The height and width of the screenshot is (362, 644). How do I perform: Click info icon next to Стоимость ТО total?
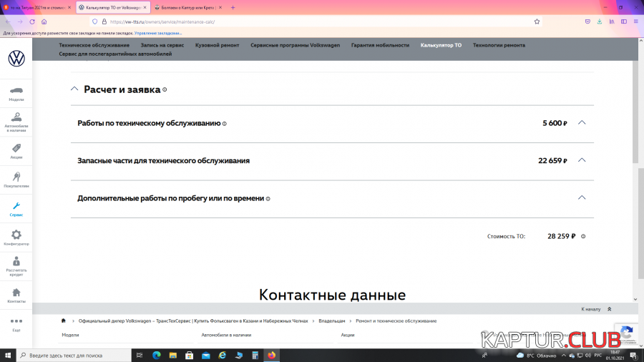pyautogui.click(x=583, y=236)
